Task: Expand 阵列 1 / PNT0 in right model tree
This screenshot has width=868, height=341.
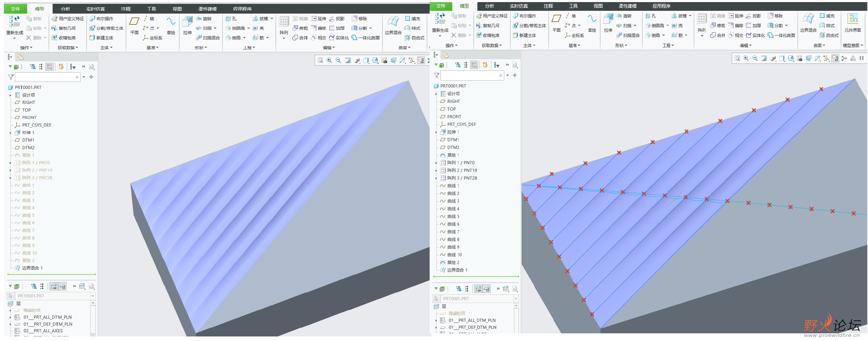Action: point(436,163)
